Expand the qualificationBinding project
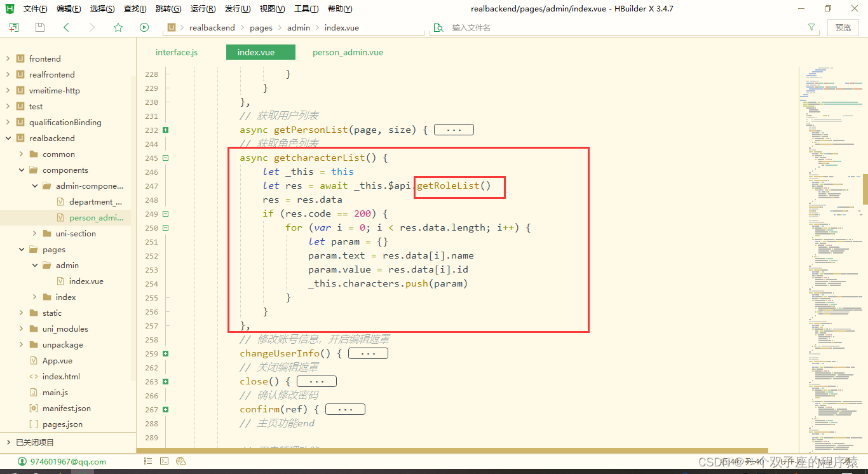Screen dimensions: 868x474 8,122
